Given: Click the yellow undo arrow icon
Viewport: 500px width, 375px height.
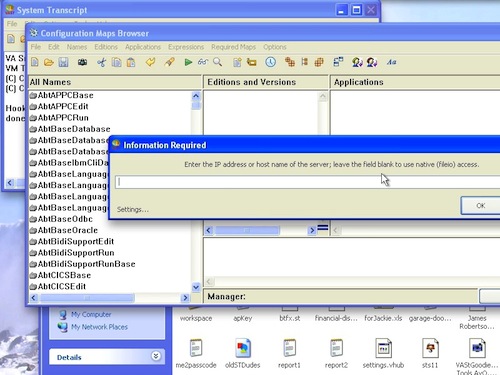Looking at the screenshot, I should point(150,62).
